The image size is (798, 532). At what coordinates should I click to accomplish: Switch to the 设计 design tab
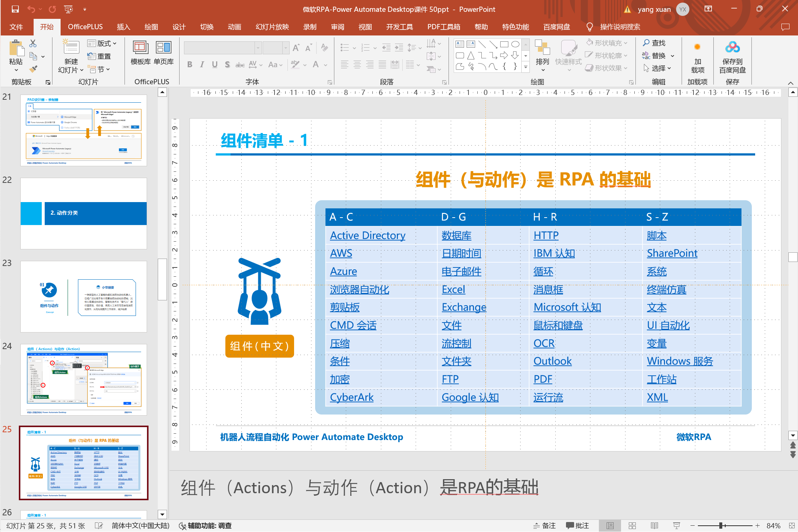coord(179,27)
